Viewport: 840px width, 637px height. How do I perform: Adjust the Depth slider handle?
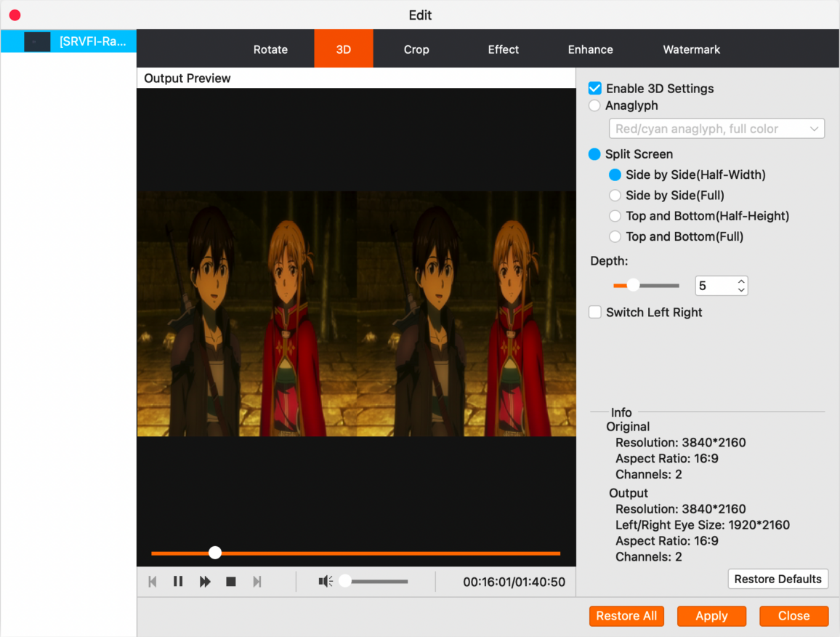coord(633,285)
